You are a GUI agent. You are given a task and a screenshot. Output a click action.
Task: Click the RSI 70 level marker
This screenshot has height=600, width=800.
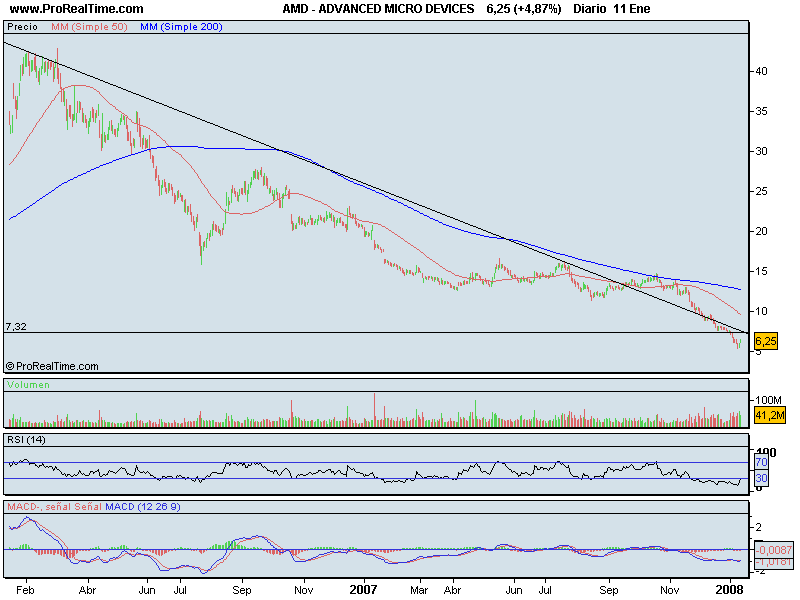pos(761,462)
